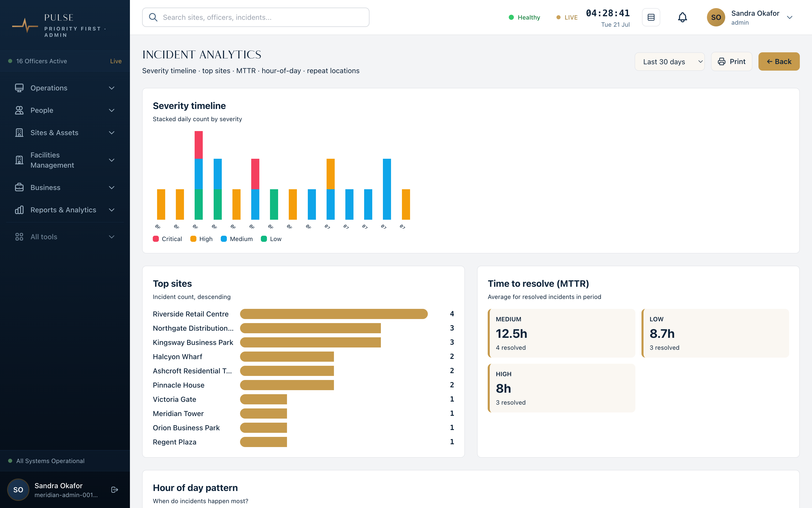Click 'Victoria Gate' site name
The width and height of the screenshot is (812, 508).
click(175, 399)
